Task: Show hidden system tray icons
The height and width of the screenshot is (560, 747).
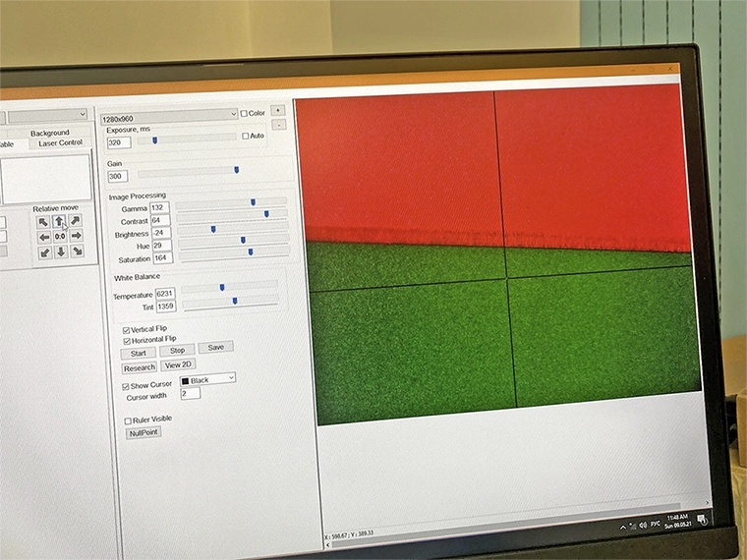Action: 623,529
